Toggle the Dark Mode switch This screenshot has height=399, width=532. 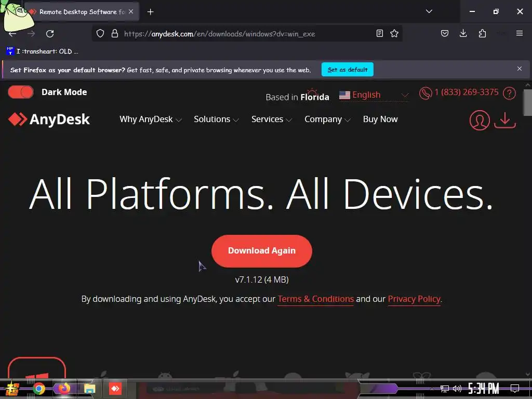coord(21,92)
